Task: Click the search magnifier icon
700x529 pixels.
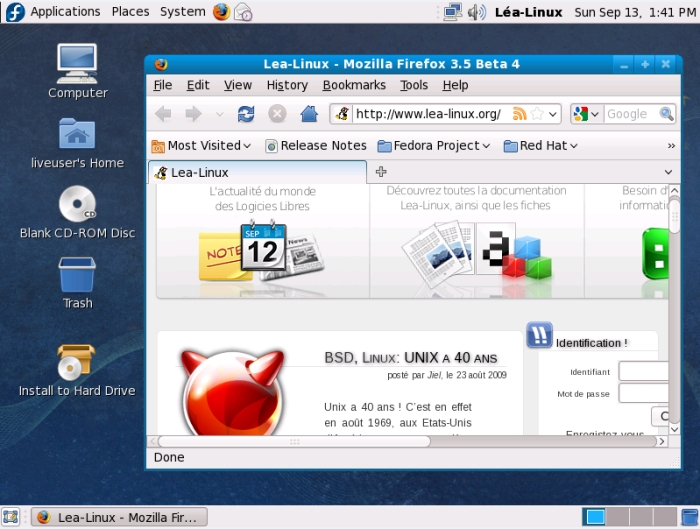Action: point(667,114)
